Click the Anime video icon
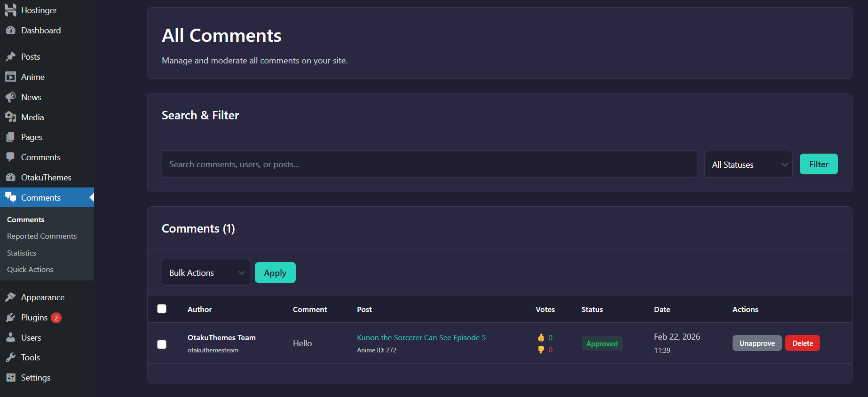The image size is (868, 397). (x=11, y=77)
